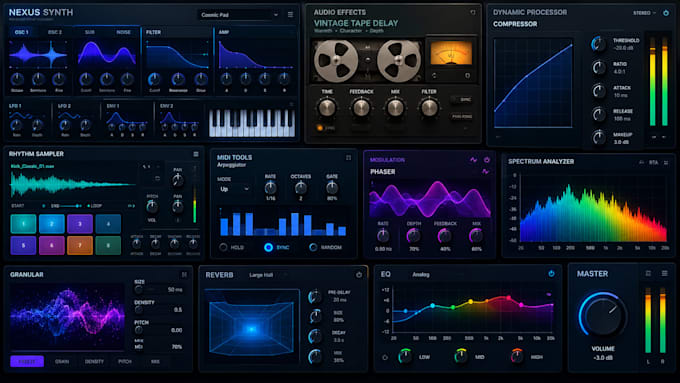The image size is (680, 383).
Task: Click Master panel window icon
Action: pos(648,273)
